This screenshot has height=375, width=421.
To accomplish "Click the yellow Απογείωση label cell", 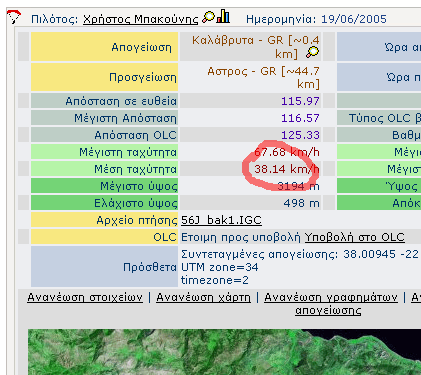I will click(x=104, y=47).
